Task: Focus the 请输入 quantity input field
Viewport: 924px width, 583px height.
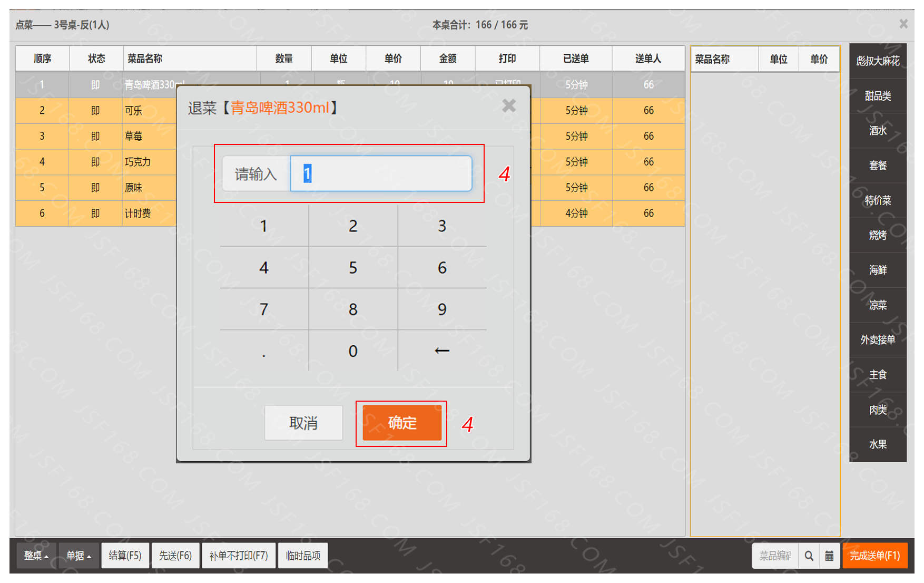Action: tap(381, 173)
